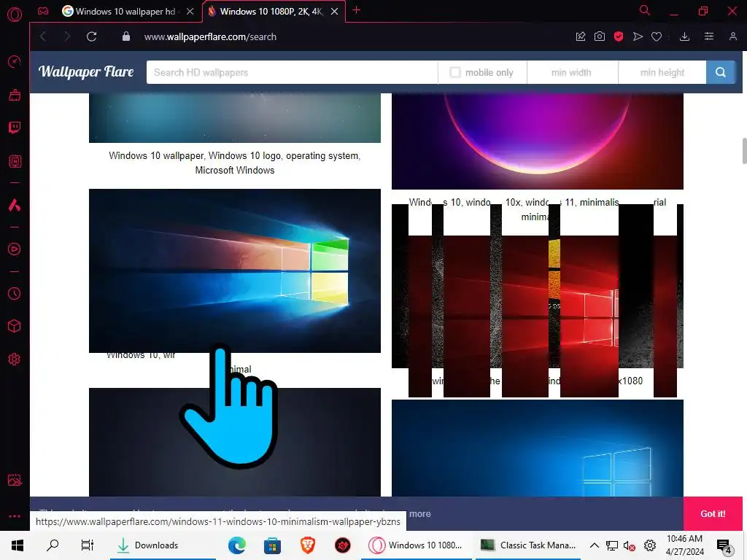Focus the Search HD wallpapers field

tap(292, 72)
